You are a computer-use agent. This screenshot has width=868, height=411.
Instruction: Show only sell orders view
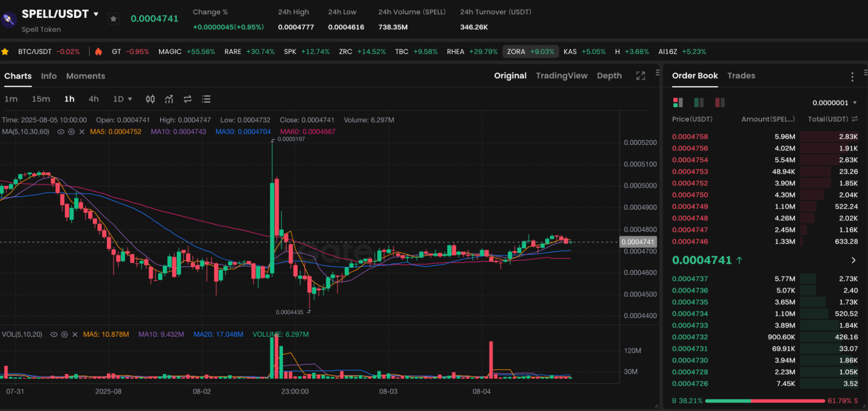719,102
